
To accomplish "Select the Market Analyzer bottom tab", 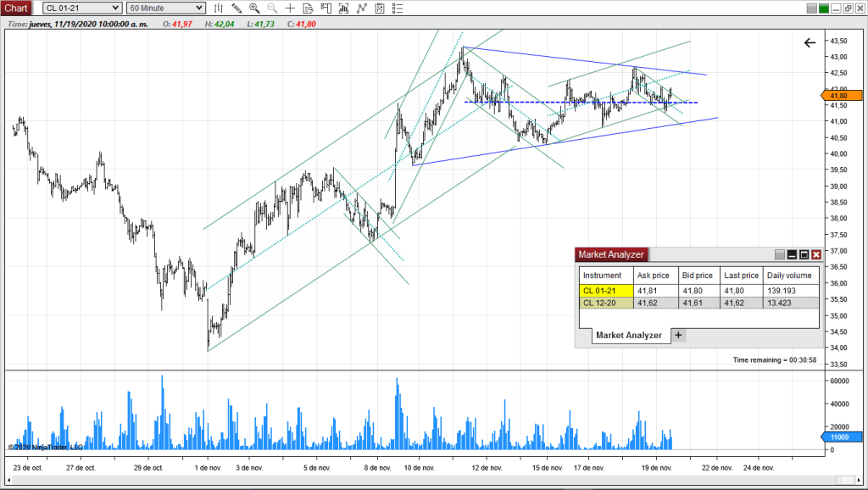I will (x=628, y=336).
